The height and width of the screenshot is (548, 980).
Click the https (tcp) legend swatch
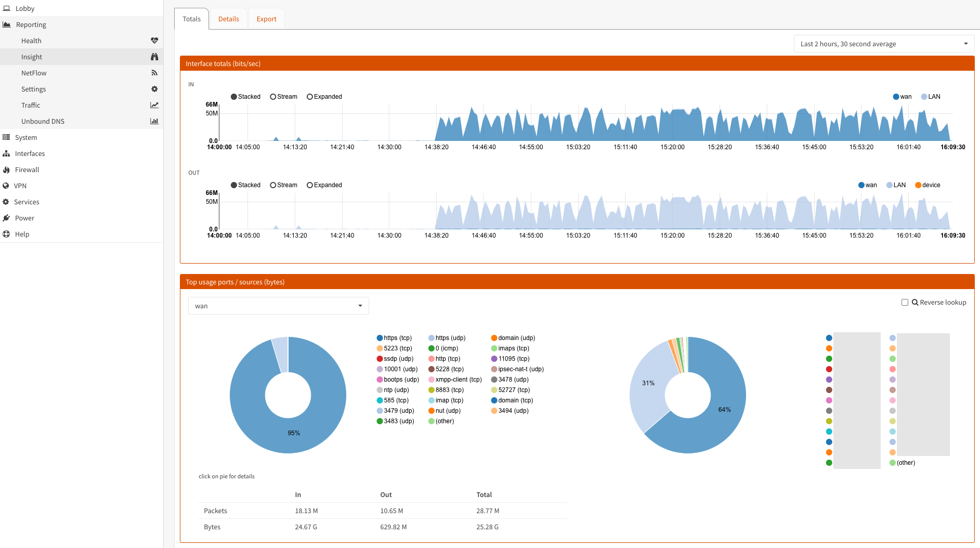pyautogui.click(x=380, y=338)
